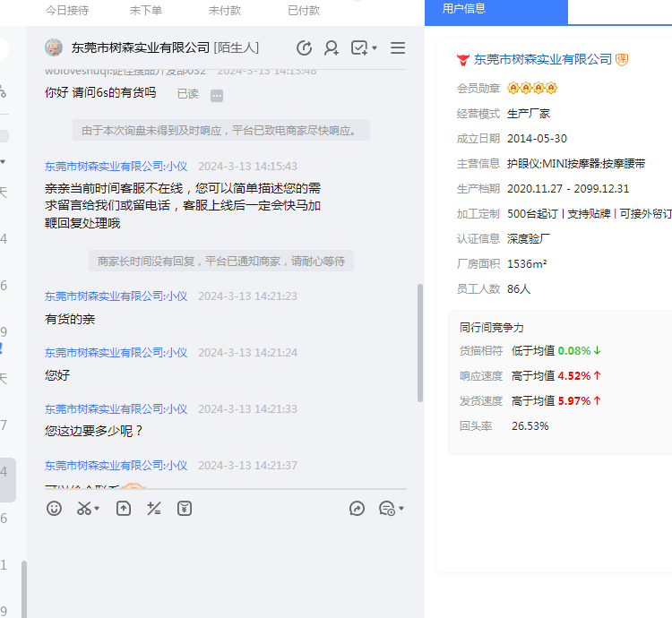Click sender name 东莞市树森实业有限公司:小仪 at 14:15:43
Viewport: 672px width, 618px height.
point(116,167)
